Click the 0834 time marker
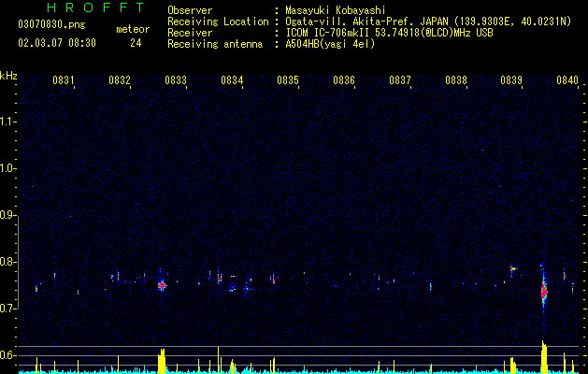This screenshot has height=374, width=588. 232,80
